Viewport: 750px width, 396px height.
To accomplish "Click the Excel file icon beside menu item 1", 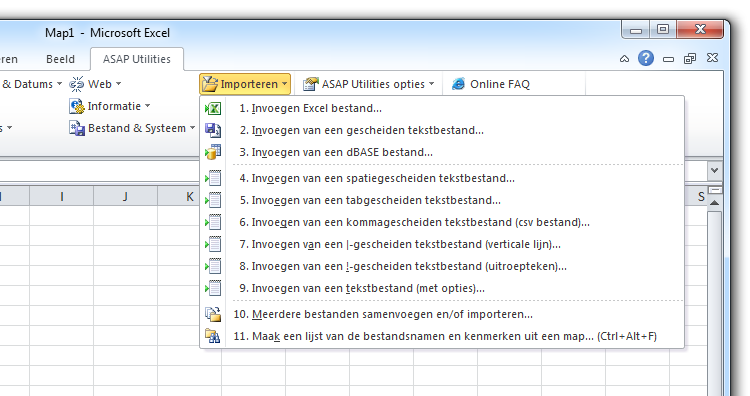I will pyautogui.click(x=213, y=109).
